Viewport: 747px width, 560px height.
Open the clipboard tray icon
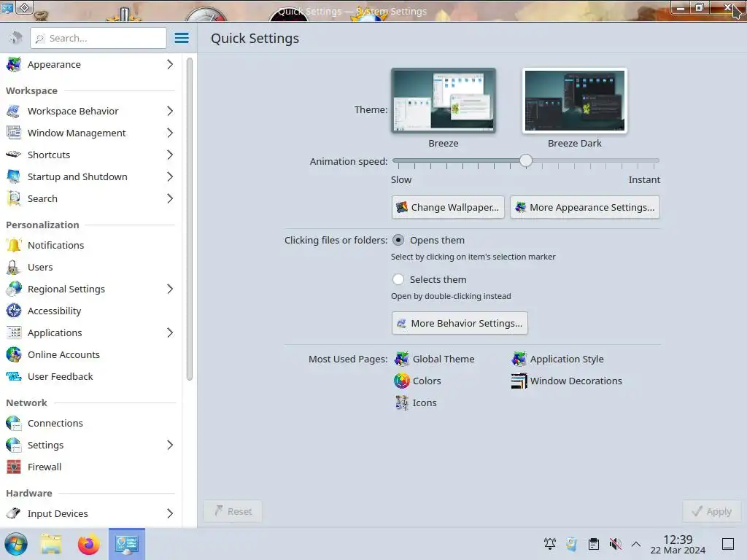point(594,544)
